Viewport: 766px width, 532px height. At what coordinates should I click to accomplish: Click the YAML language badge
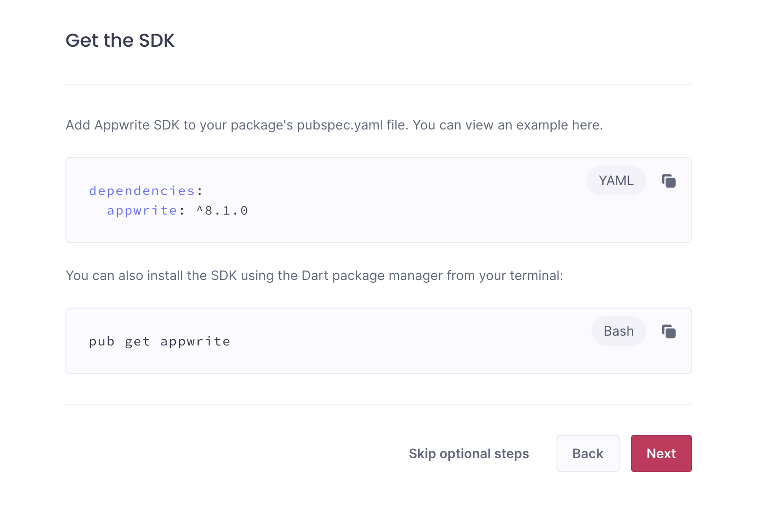pos(616,180)
